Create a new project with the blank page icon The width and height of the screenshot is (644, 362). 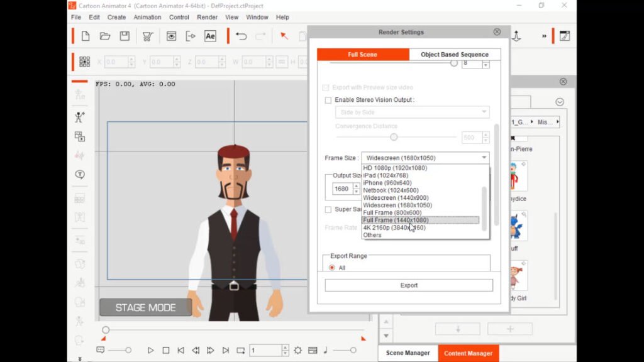point(86,36)
